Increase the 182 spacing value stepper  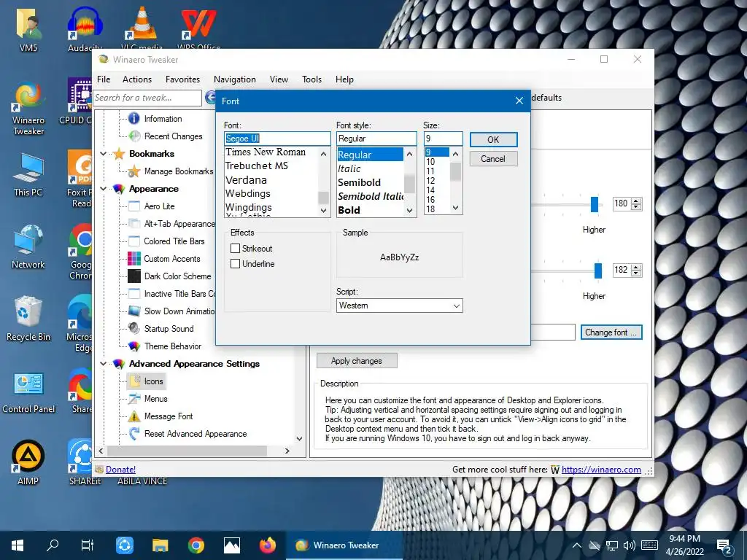(x=636, y=267)
